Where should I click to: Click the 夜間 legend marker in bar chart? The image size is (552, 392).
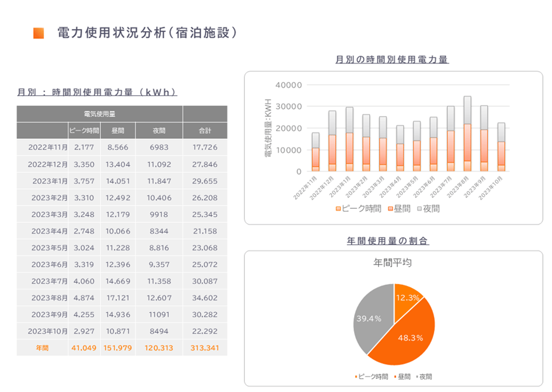419,208
